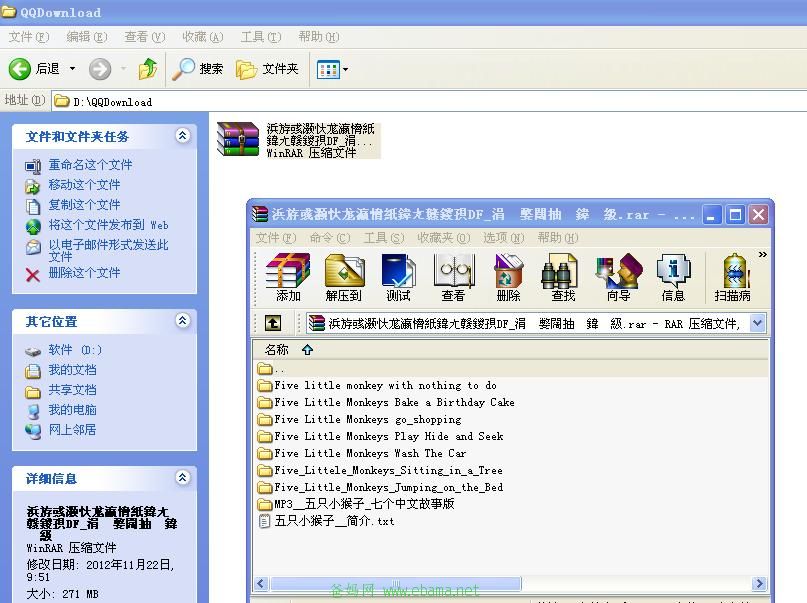Open WinRAR 选项(N) menu
This screenshot has width=807, height=603.
tap(503, 238)
